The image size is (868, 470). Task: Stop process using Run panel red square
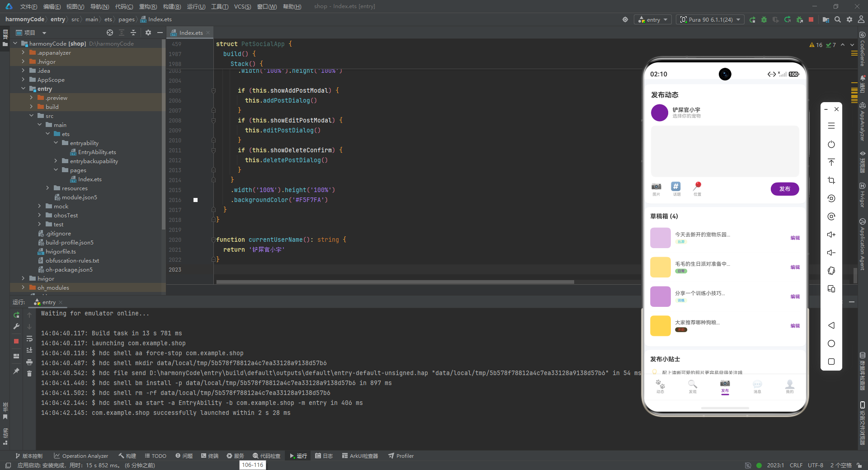point(16,341)
